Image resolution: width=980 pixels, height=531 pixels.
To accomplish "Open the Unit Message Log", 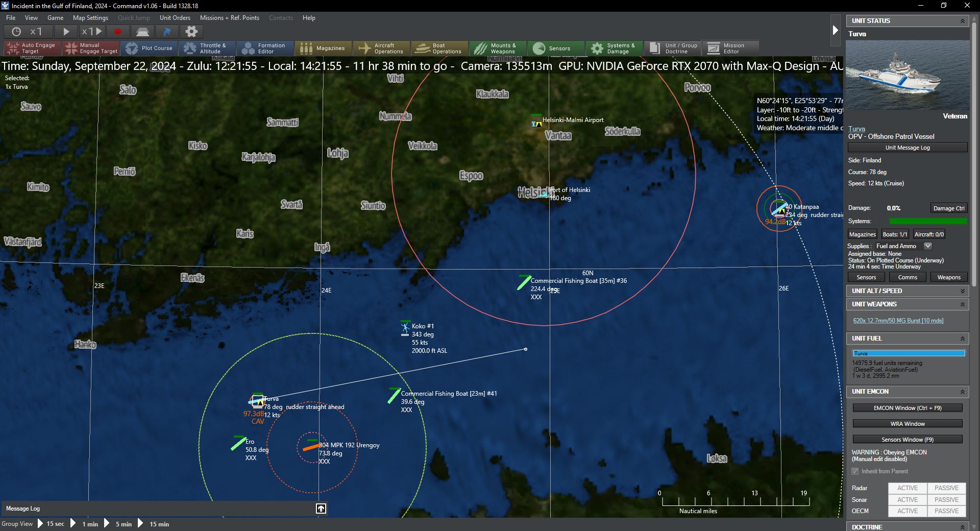I will (908, 148).
